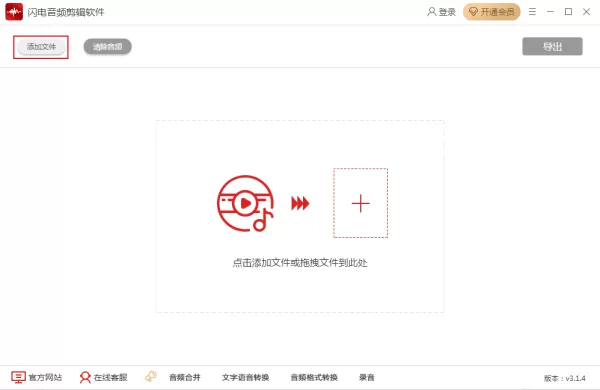Click the diamond icon in 开通会员
Viewport: 600px width, 390px height.
click(x=473, y=12)
